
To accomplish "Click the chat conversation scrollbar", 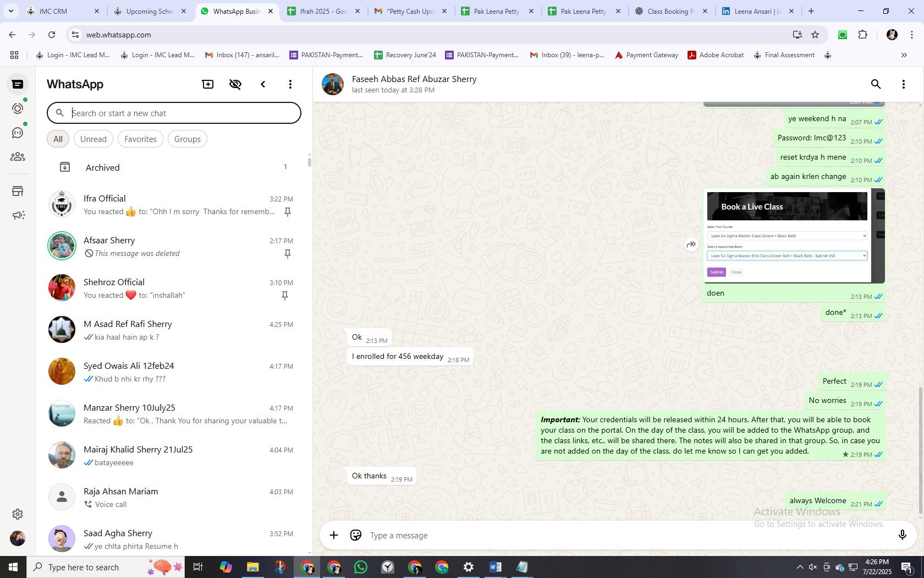I will (921, 450).
